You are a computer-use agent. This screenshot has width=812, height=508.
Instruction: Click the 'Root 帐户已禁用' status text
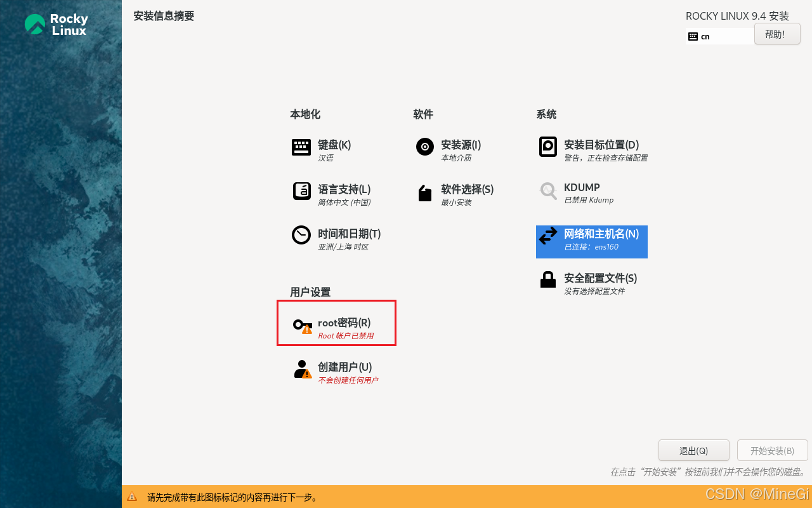[x=346, y=336]
